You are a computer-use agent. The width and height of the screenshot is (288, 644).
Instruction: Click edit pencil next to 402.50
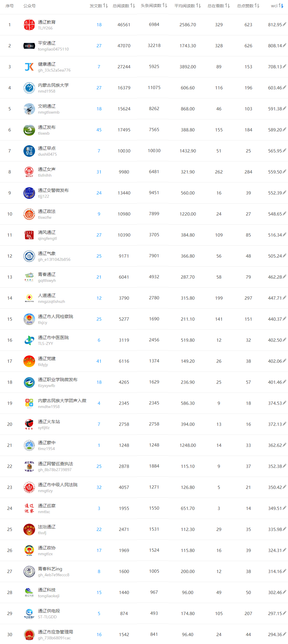(284, 340)
